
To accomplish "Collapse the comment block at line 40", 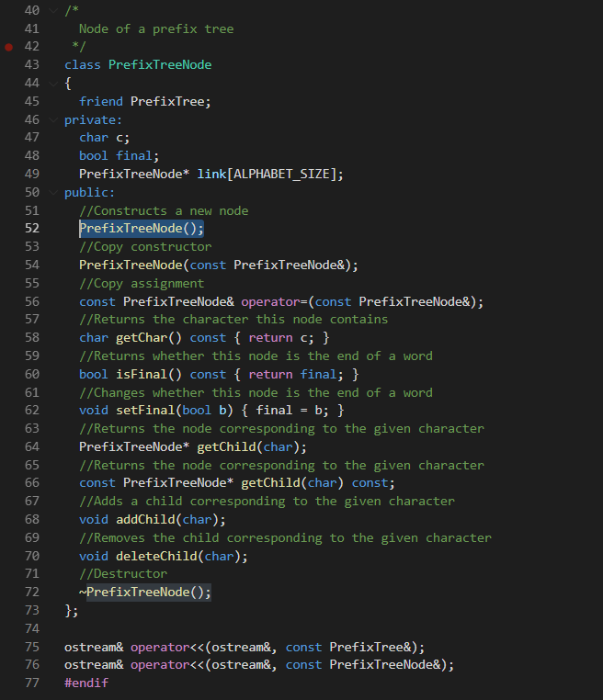I will coord(53,10).
